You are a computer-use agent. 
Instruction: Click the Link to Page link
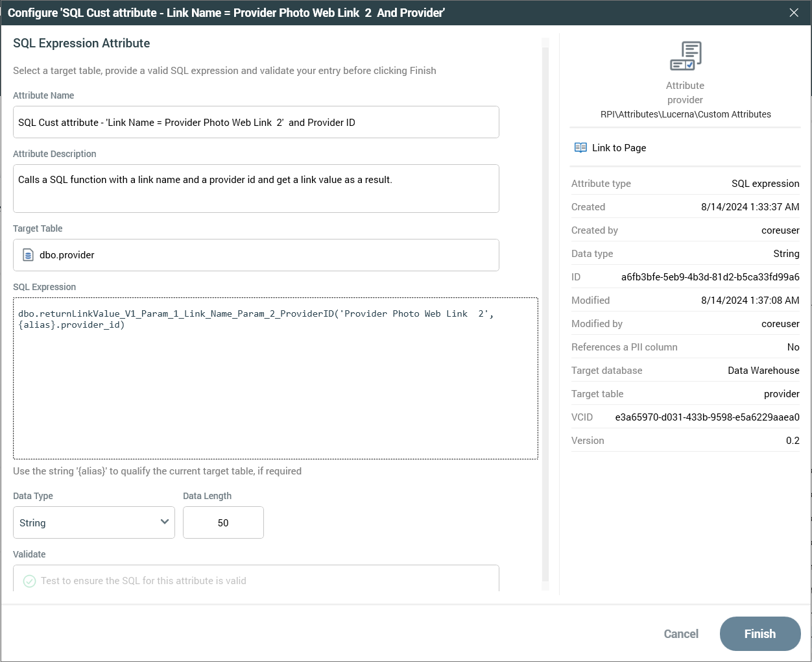tap(619, 148)
